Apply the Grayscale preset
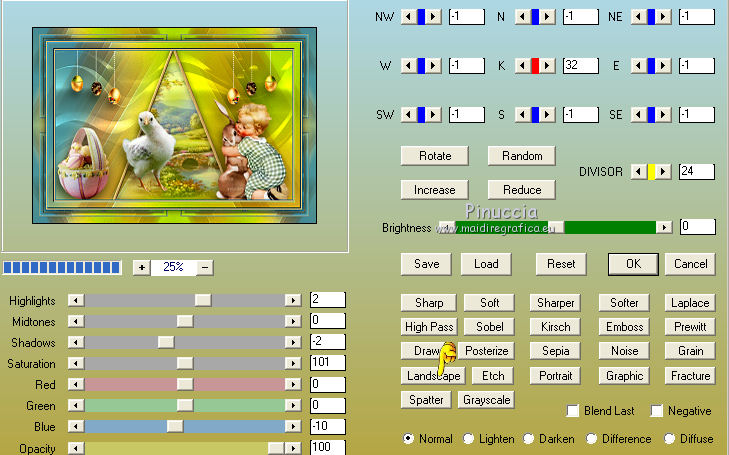This screenshot has width=729, height=455. click(x=486, y=400)
